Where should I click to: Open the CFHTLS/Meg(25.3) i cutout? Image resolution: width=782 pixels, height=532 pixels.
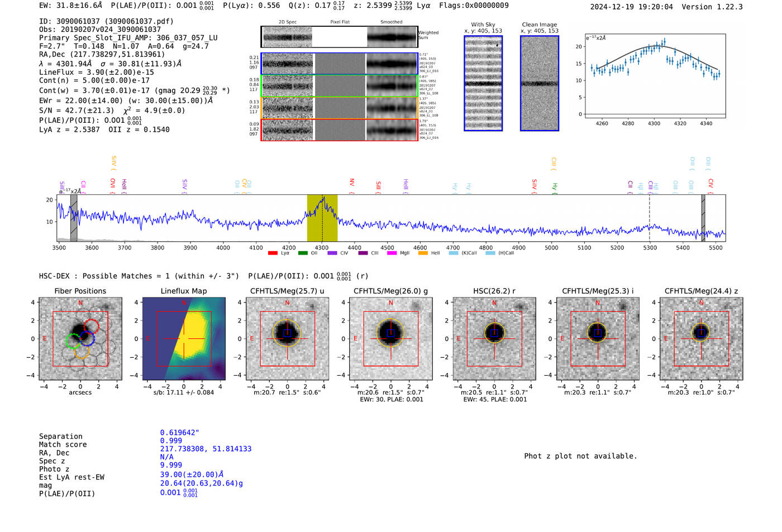[x=598, y=339]
